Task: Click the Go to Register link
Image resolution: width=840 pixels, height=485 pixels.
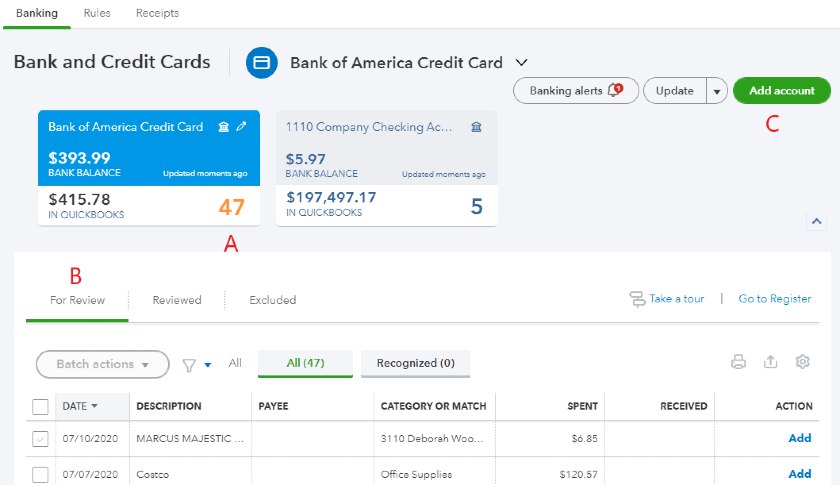Action: coord(775,299)
